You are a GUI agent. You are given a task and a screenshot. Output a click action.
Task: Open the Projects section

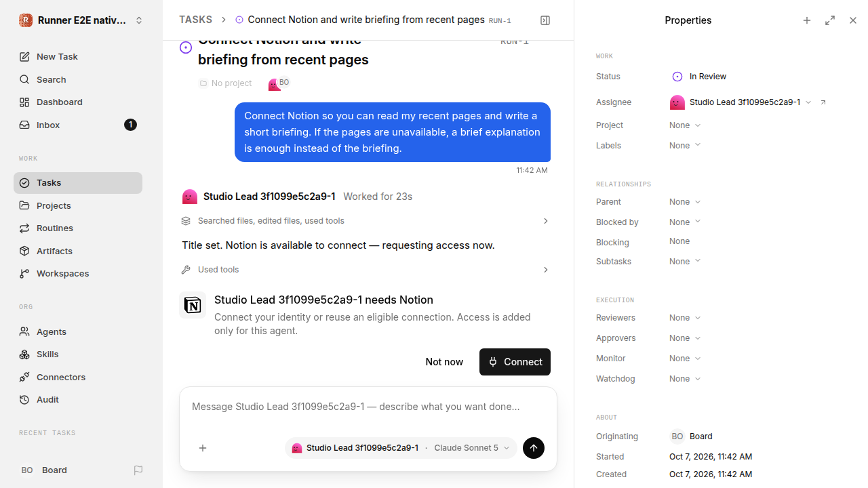coord(78,205)
